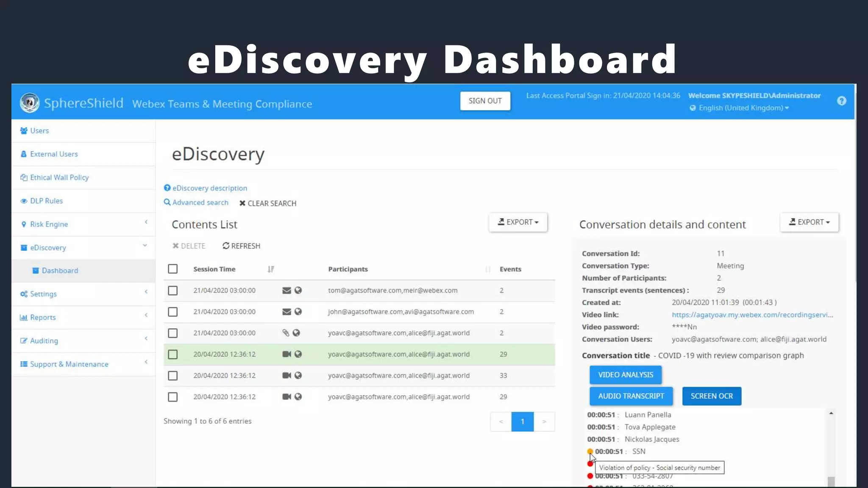Open the Contents List EXPORT dropdown
Screen dimensions: 868x488
tap(518, 222)
